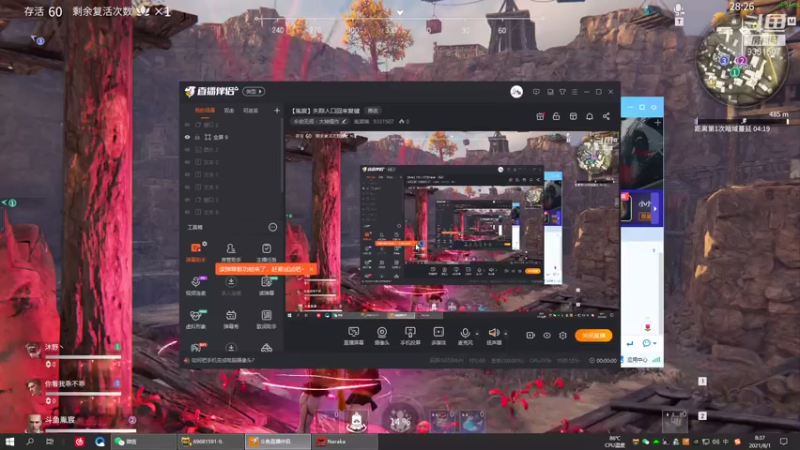Open the bell notifications icon above the preview
Screen dimensions: 800x450
pyautogui.click(x=589, y=116)
